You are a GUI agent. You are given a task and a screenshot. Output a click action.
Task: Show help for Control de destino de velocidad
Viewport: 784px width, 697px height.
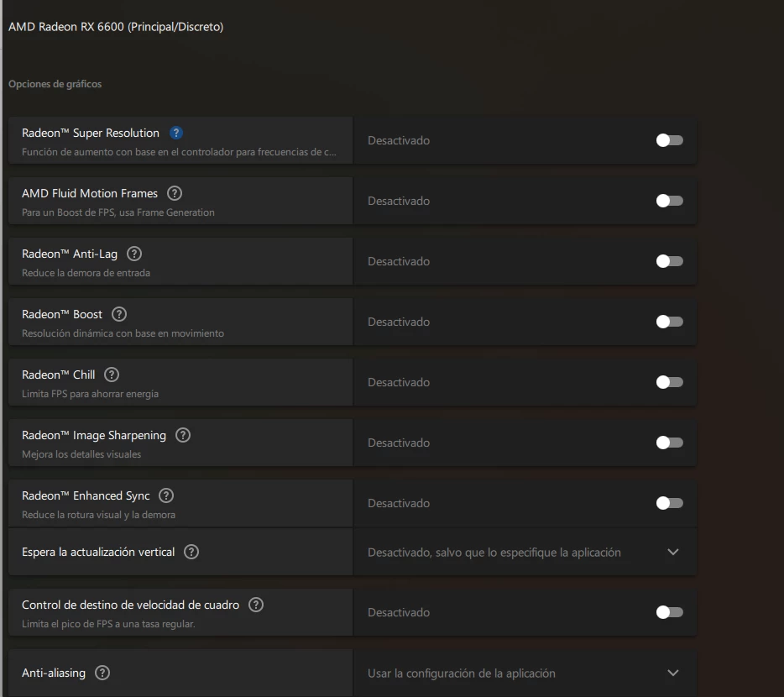coord(256,605)
